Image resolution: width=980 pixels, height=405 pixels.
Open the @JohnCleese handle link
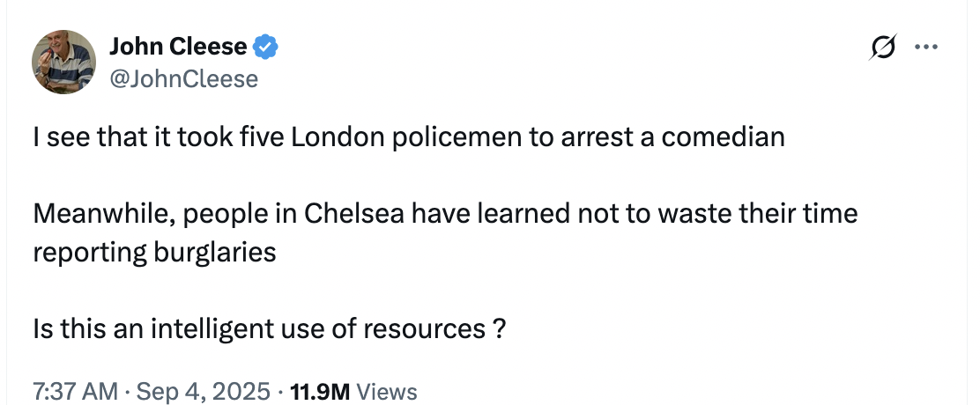(183, 78)
